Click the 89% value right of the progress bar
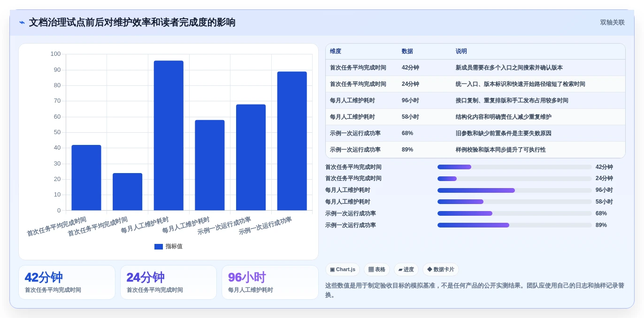The image size is (644, 318). click(601, 225)
